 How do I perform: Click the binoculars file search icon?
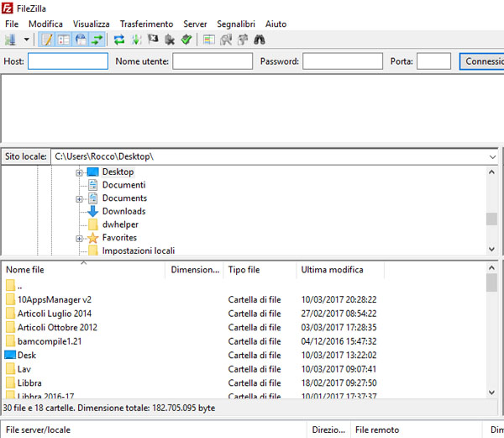(260, 40)
